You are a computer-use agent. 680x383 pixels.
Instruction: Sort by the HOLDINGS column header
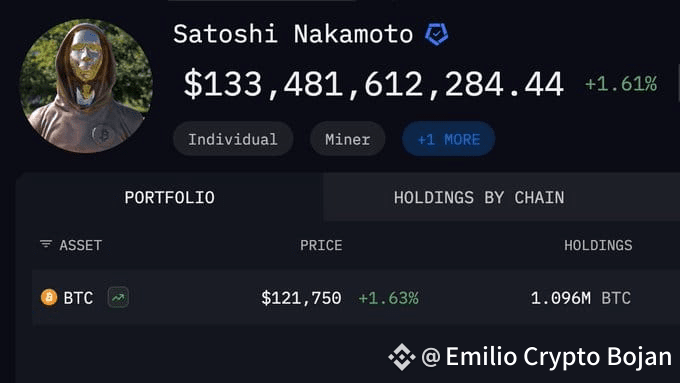coord(598,245)
